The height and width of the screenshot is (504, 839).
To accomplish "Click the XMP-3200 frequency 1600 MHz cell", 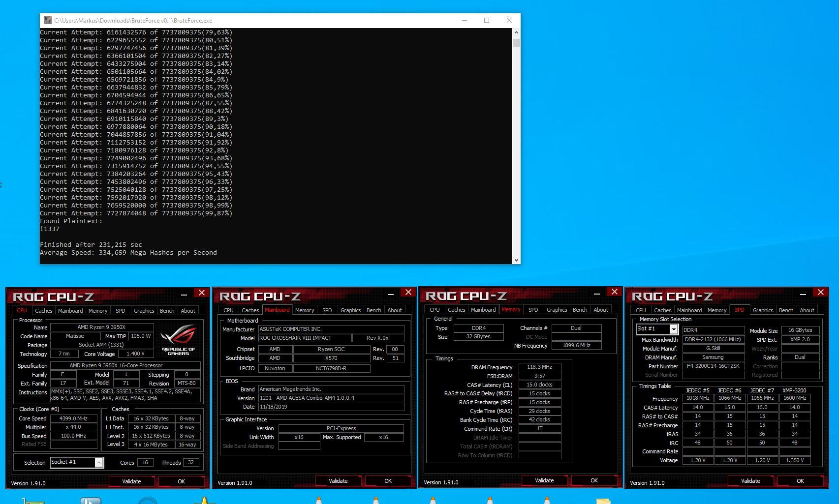I will pos(795,398).
